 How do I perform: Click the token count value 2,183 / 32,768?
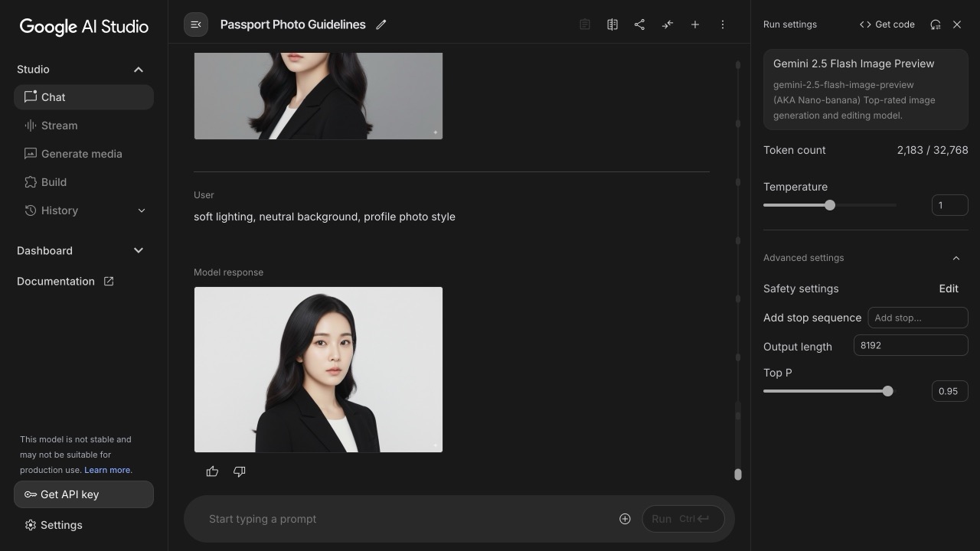[x=933, y=150]
